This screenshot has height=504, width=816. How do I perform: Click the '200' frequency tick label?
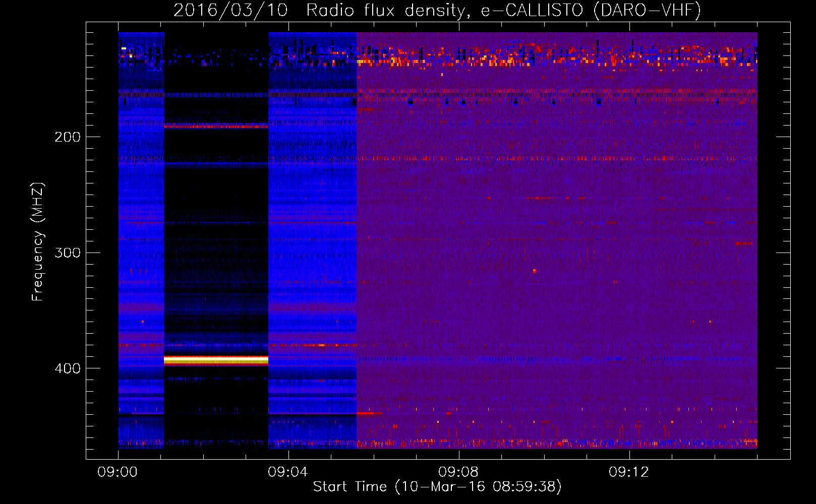click(x=68, y=137)
